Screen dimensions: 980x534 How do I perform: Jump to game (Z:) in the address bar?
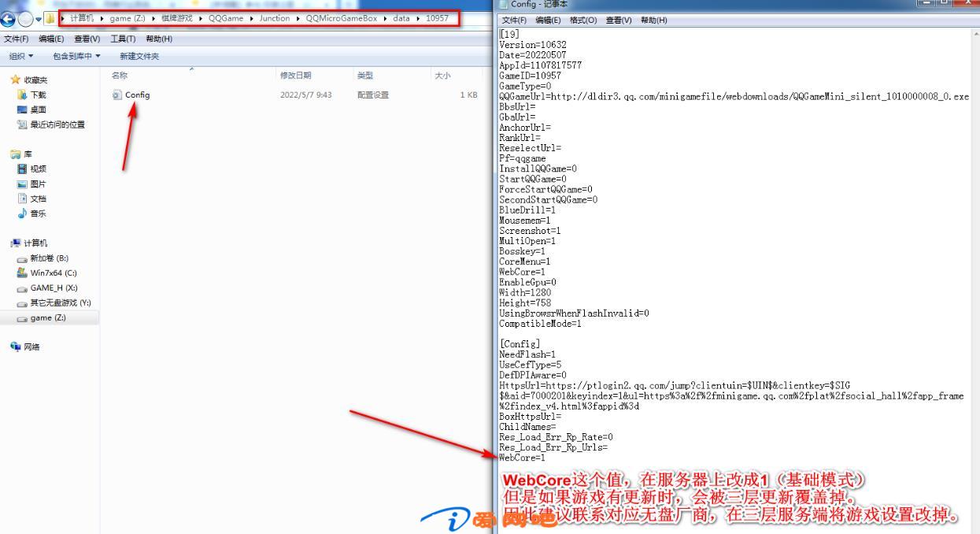coord(128,19)
